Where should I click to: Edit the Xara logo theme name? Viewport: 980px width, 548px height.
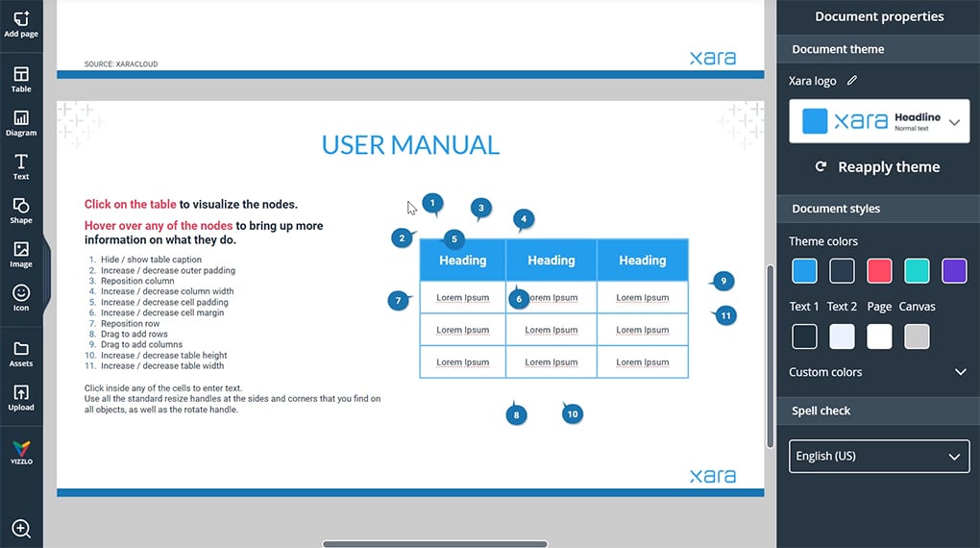pyautogui.click(x=852, y=81)
